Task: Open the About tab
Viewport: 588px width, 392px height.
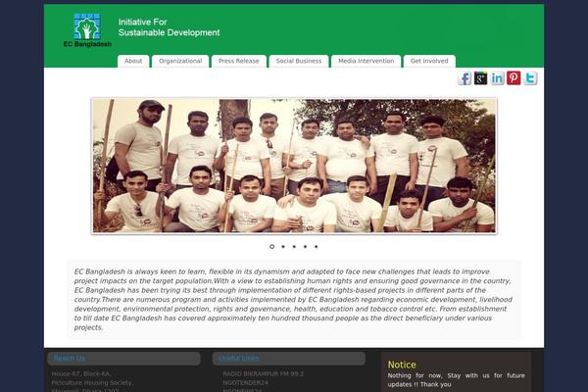Action: click(133, 61)
